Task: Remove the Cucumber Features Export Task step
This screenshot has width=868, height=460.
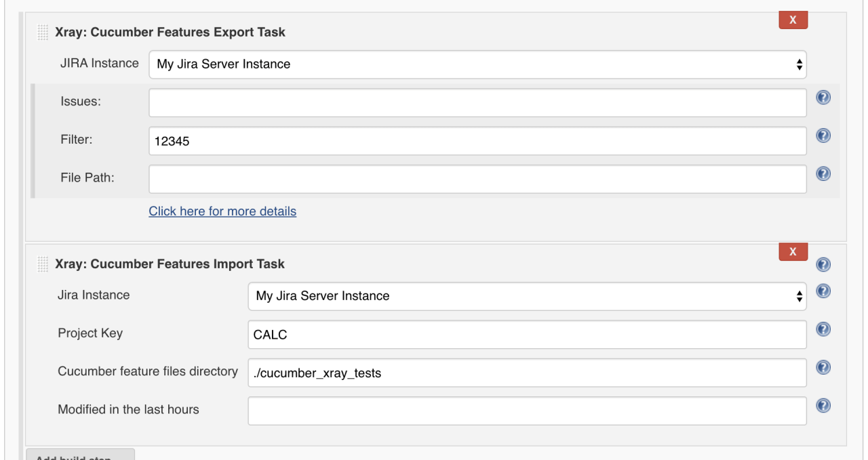Action: click(x=793, y=20)
